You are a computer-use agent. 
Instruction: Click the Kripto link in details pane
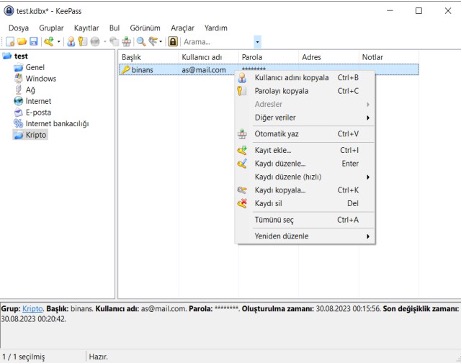click(32, 309)
